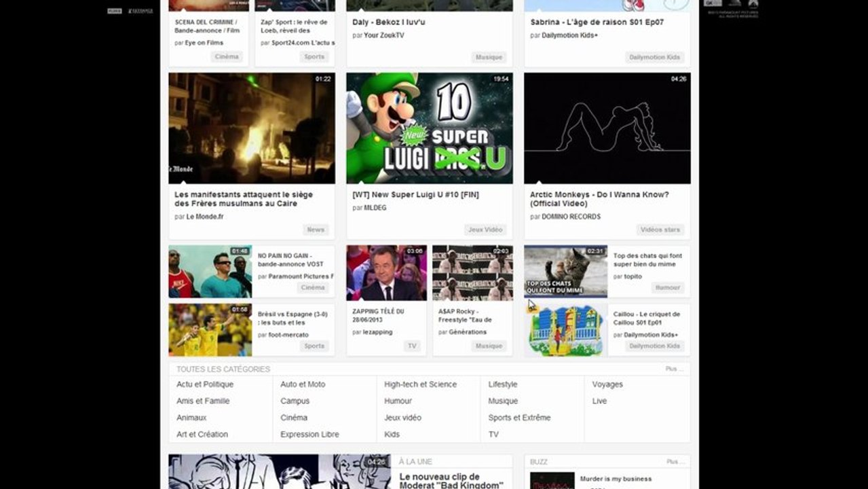Open Brésil vs Espagne thumbnail
Screen dimensions: 868x489
(x=210, y=329)
